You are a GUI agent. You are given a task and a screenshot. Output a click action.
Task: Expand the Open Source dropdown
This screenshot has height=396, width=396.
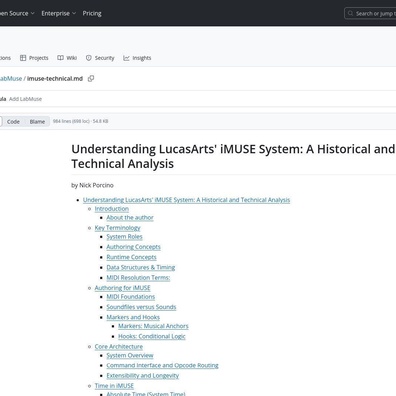click(16, 13)
